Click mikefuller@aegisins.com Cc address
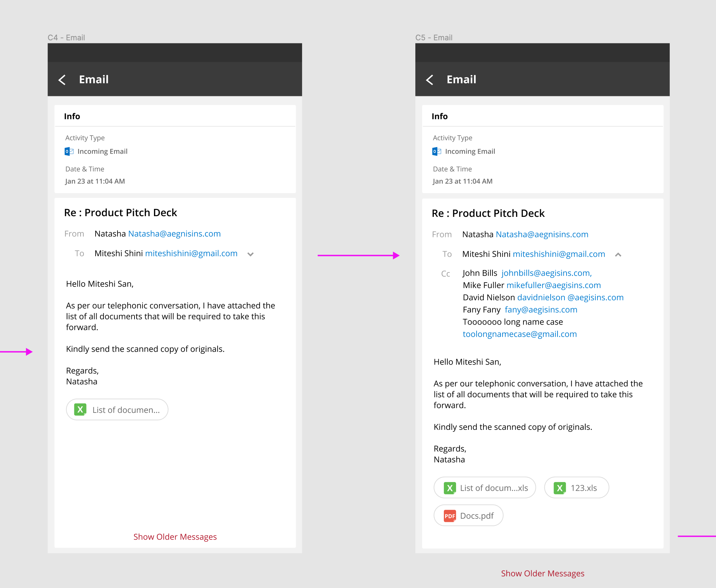The image size is (716, 588). (x=553, y=285)
